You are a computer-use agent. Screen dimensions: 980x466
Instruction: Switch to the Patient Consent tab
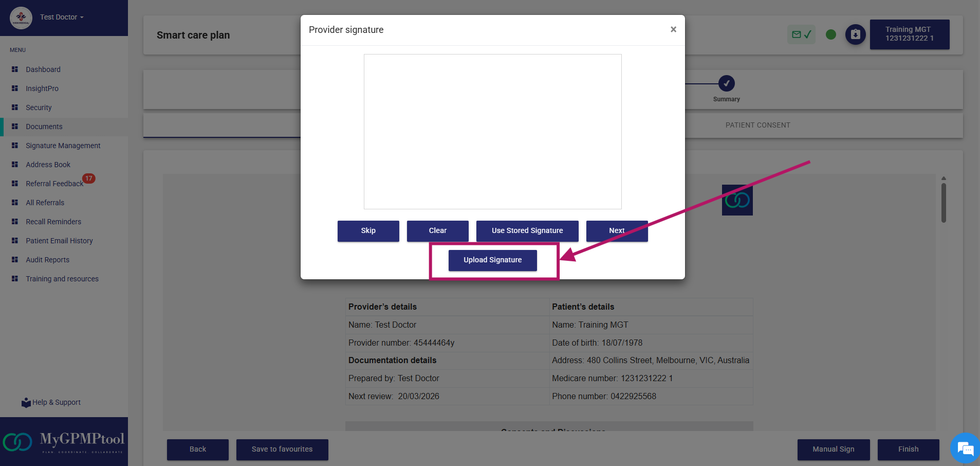757,125
